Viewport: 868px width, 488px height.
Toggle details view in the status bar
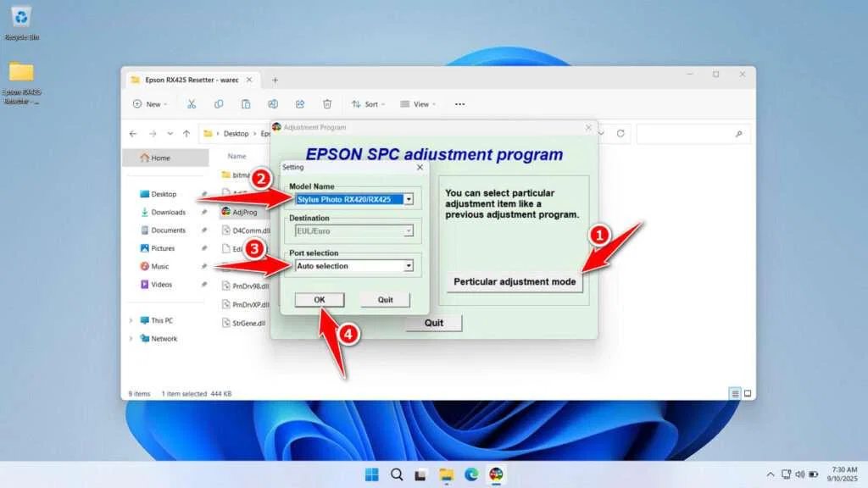(x=733, y=393)
